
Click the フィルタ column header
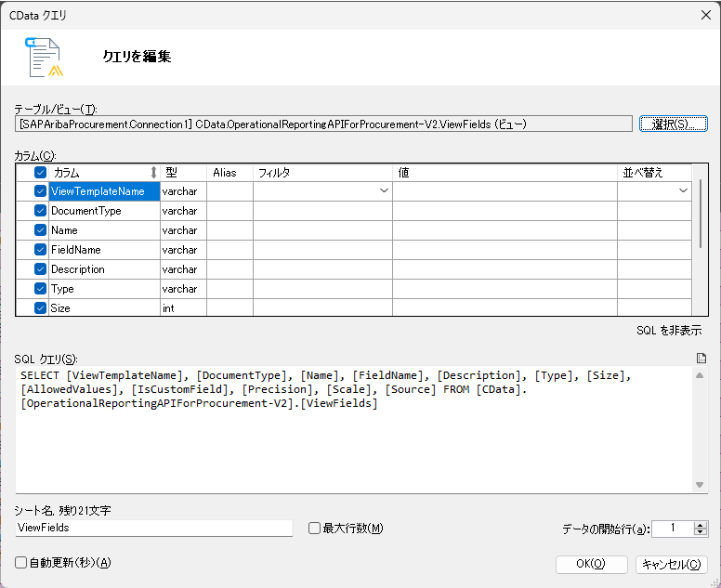tap(322, 173)
